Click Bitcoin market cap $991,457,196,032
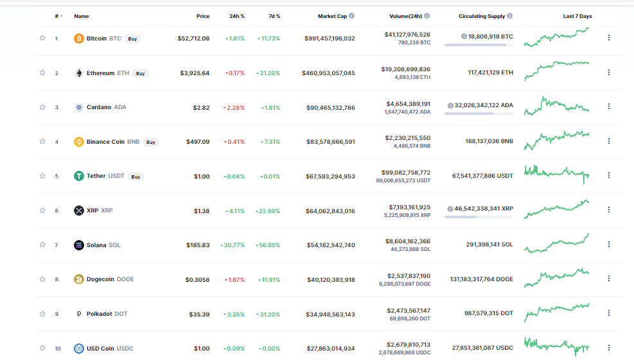634x364 pixels. 330,39
